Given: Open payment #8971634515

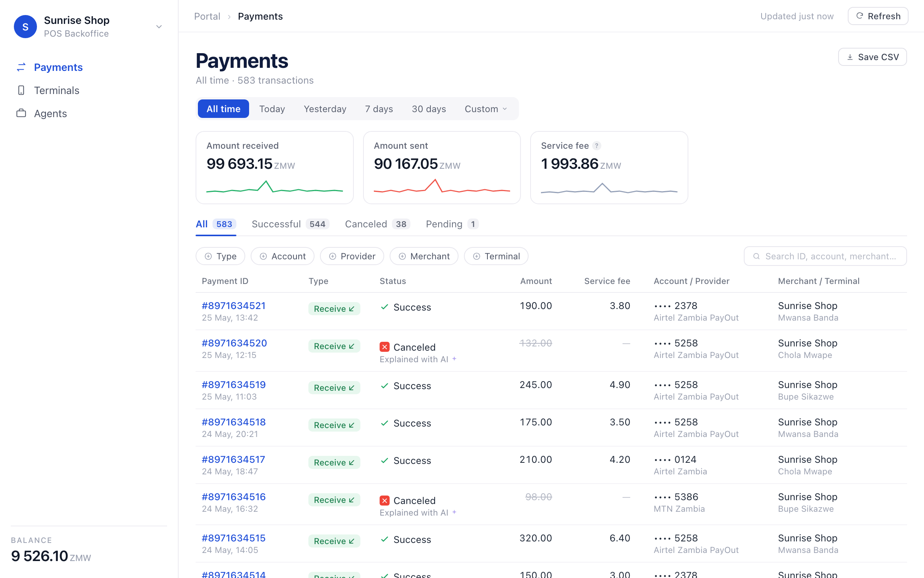Looking at the screenshot, I should [234, 538].
